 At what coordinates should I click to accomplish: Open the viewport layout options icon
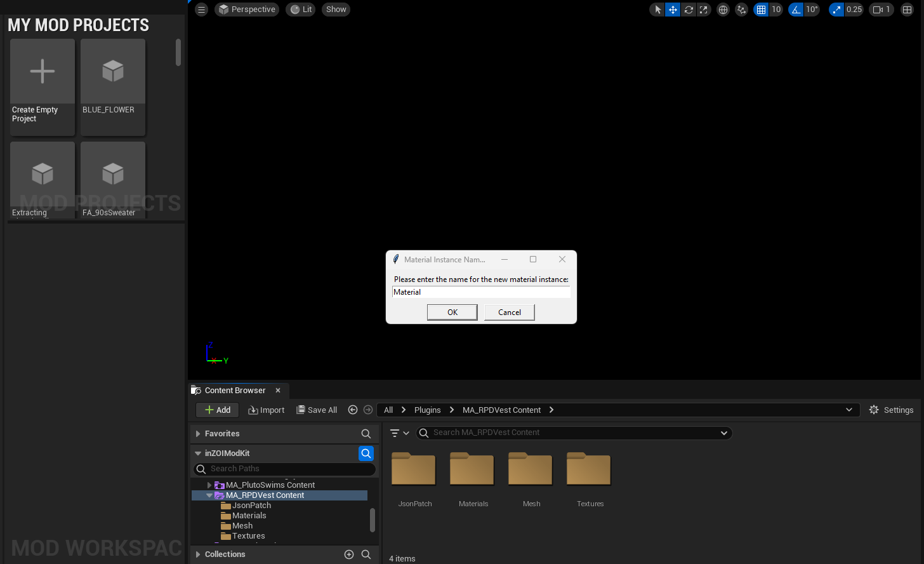tap(907, 10)
